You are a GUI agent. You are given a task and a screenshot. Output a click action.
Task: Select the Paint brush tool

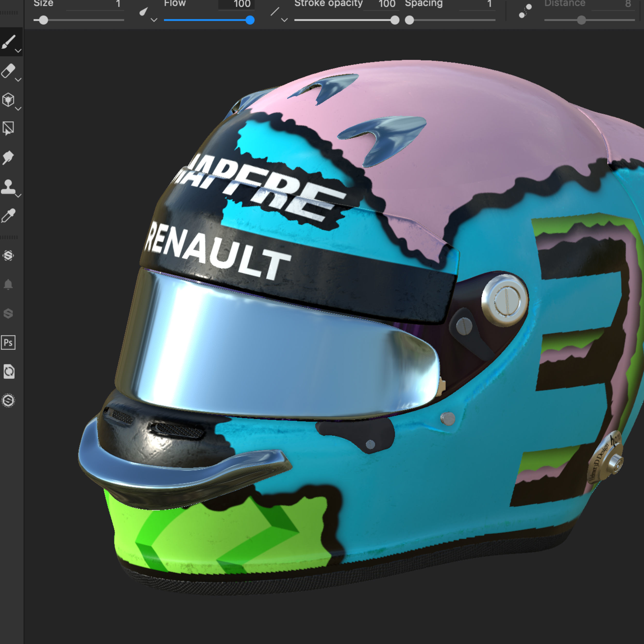pos(8,42)
